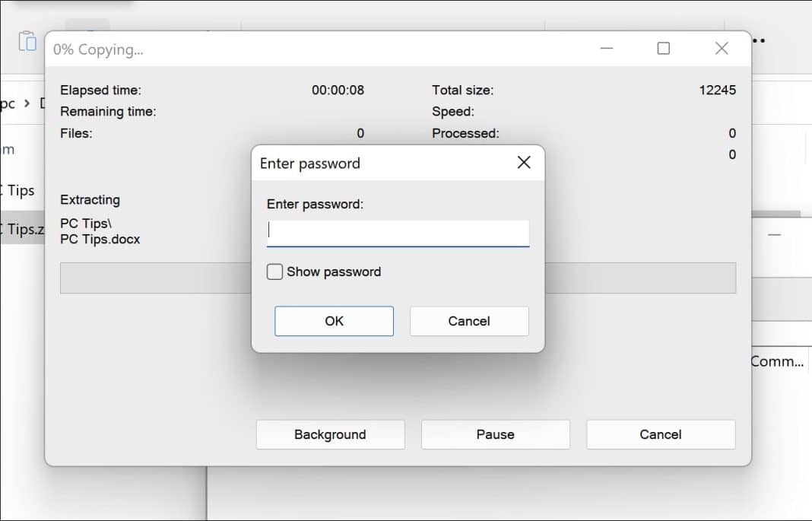Pause the copying operation

pyautogui.click(x=495, y=434)
